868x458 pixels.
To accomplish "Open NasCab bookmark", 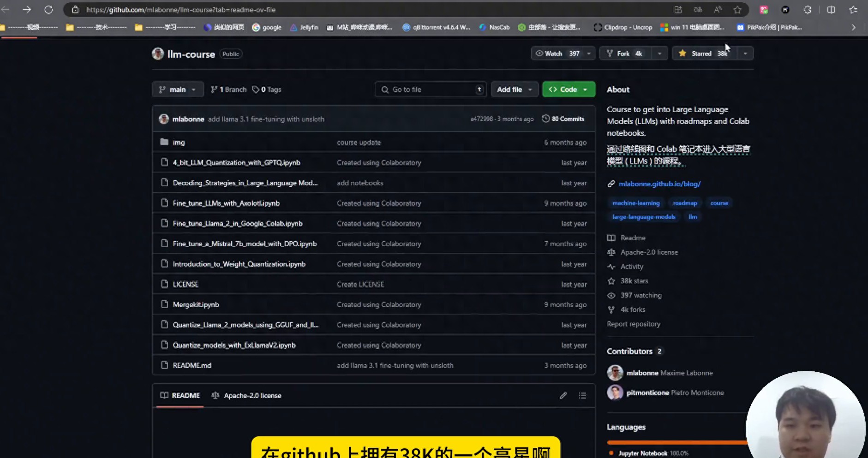I will pos(494,28).
